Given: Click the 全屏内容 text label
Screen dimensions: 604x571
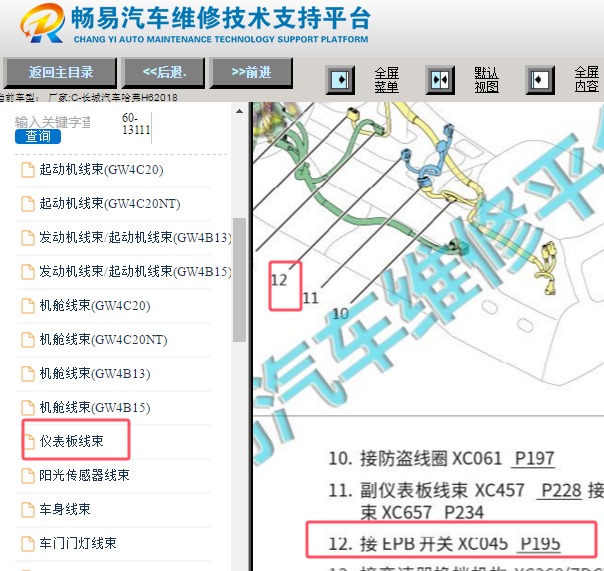Looking at the screenshot, I should click(587, 79).
